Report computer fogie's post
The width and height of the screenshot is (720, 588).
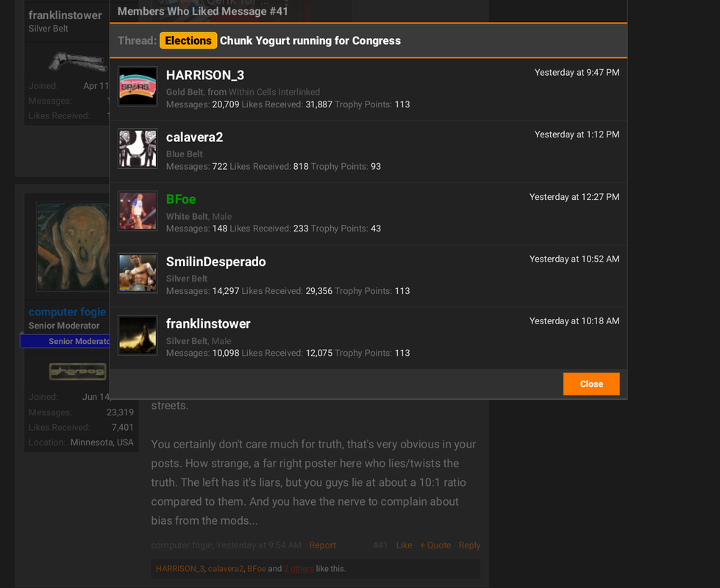[x=322, y=545]
